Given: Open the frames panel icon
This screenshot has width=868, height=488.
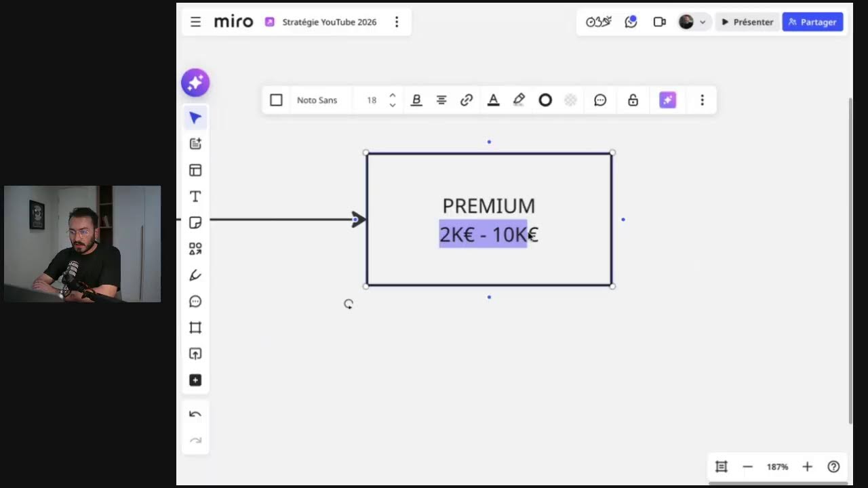Looking at the screenshot, I should [x=722, y=466].
